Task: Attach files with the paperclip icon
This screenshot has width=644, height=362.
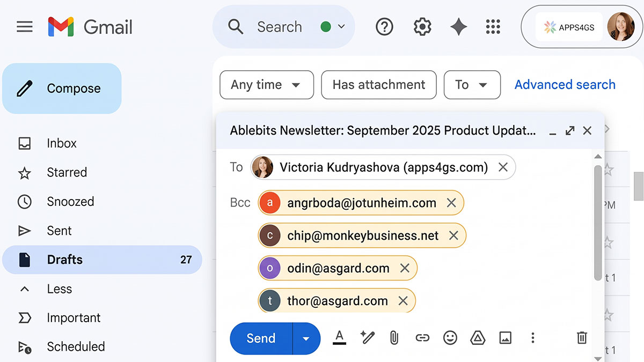Action: [x=394, y=338]
